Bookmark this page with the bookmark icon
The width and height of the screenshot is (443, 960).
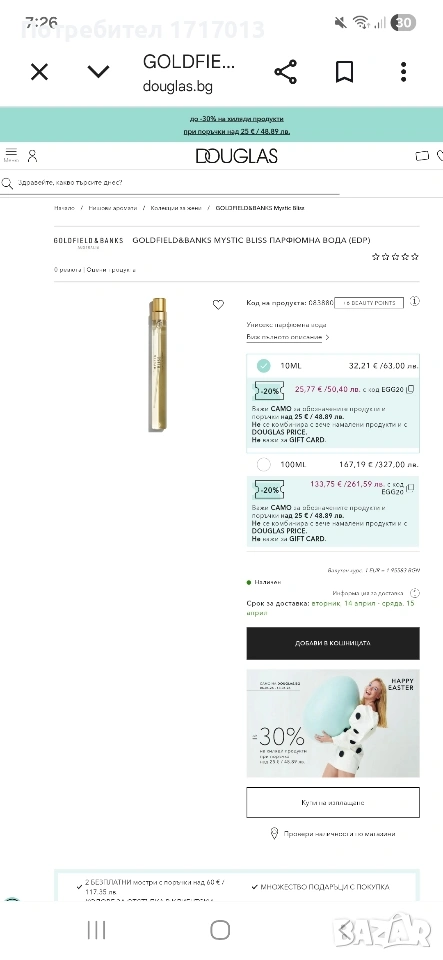click(344, 72)
